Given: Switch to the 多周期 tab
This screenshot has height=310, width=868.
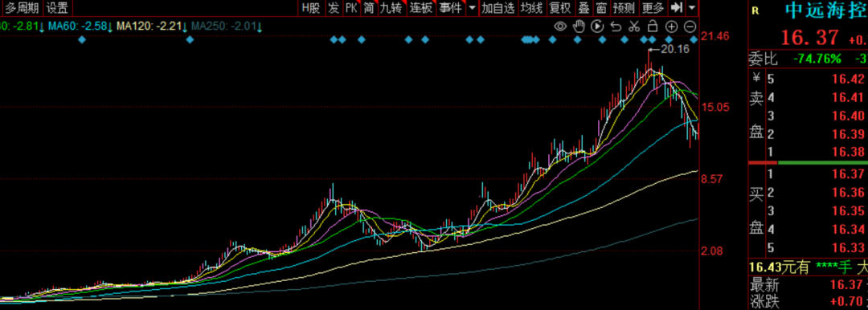Looking at the screenshot, I should click(23, 8).
